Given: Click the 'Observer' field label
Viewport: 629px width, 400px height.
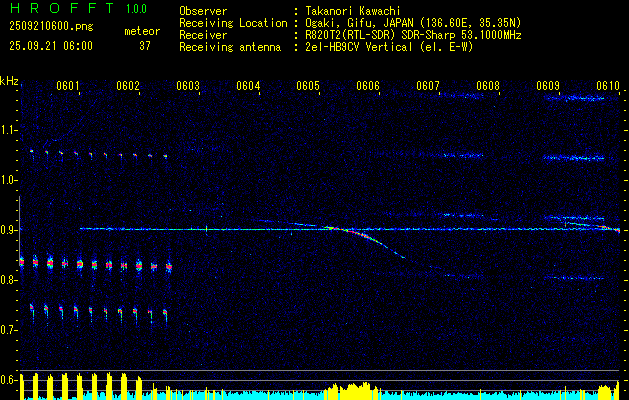Looking at the screenshot, I should coord(203,11).
